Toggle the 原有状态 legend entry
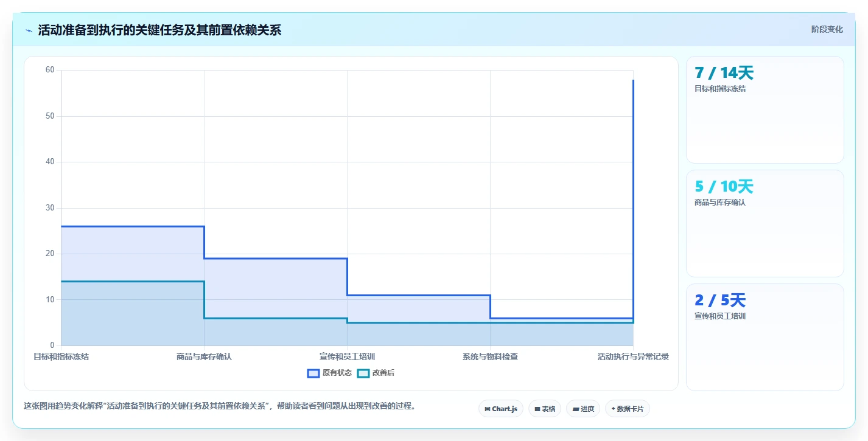 tap(329, 373)
